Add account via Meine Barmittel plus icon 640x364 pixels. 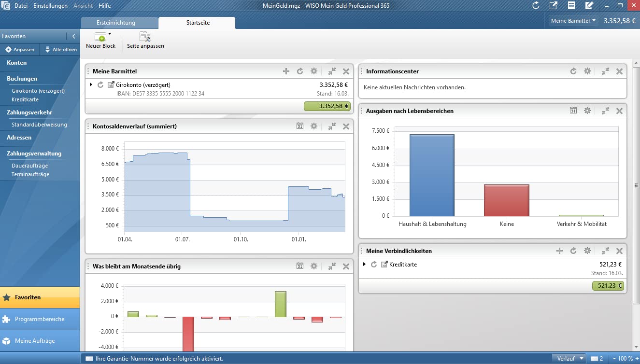coord(286,71)
